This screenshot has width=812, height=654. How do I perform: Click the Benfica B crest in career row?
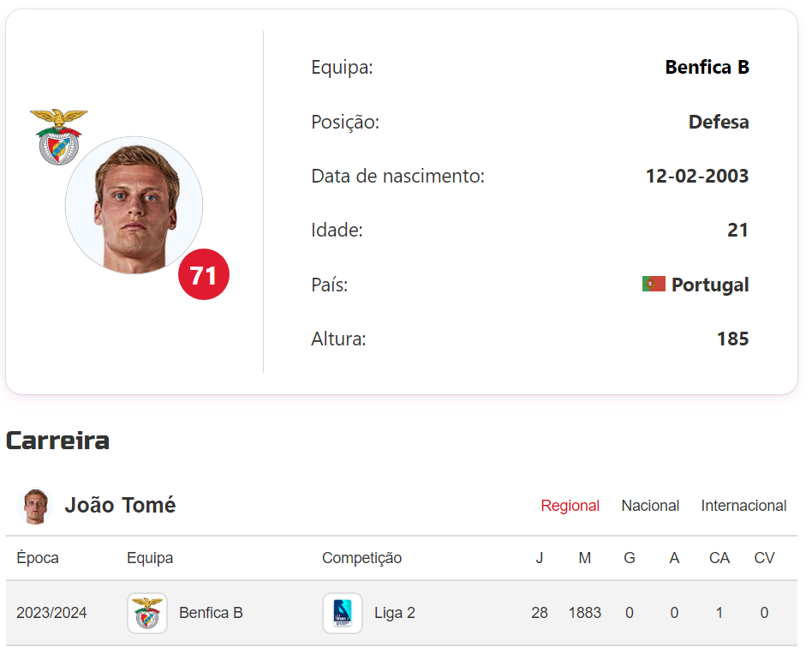[x=147, y=613]
